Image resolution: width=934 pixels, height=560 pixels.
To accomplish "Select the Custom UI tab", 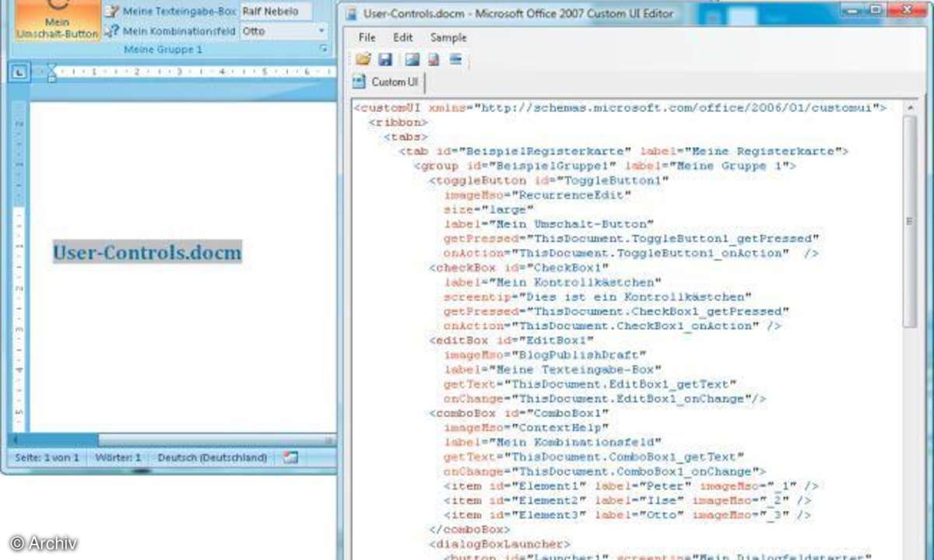I will pos(387,82).
